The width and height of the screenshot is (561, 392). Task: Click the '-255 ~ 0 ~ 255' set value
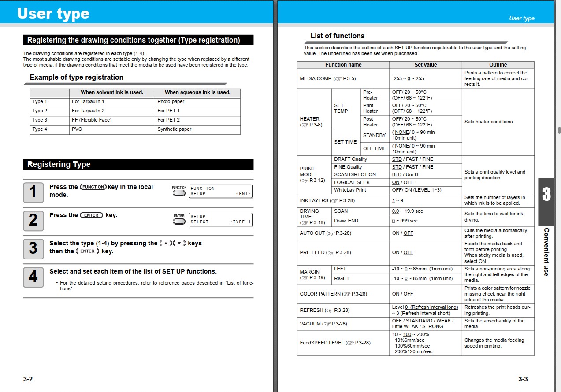tap(408, 78)
